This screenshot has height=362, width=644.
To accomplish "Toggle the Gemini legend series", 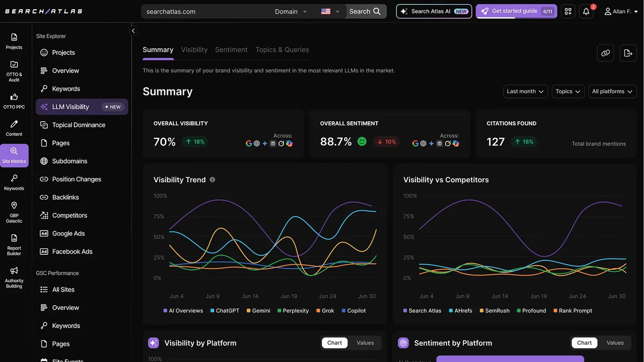I will [258, 311].
